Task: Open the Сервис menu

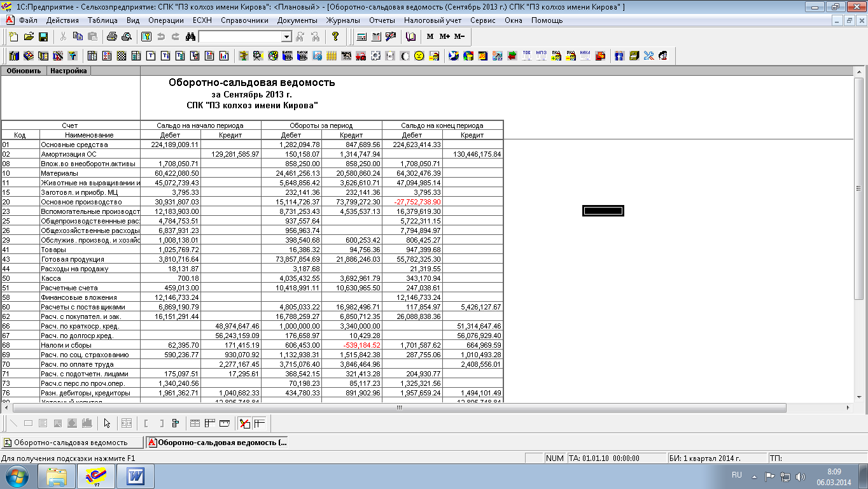Action: coord(483,20)
